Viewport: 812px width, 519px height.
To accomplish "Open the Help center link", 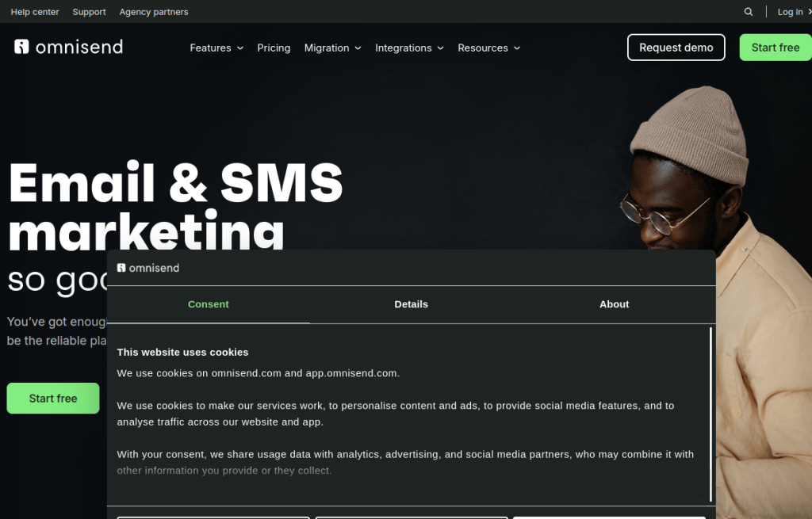I will click(35, 12).
